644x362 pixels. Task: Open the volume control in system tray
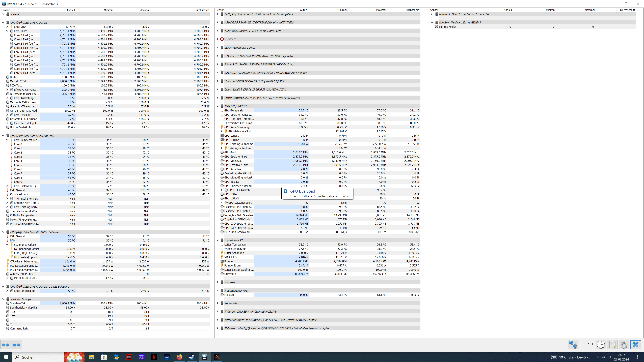pos(609,357)
